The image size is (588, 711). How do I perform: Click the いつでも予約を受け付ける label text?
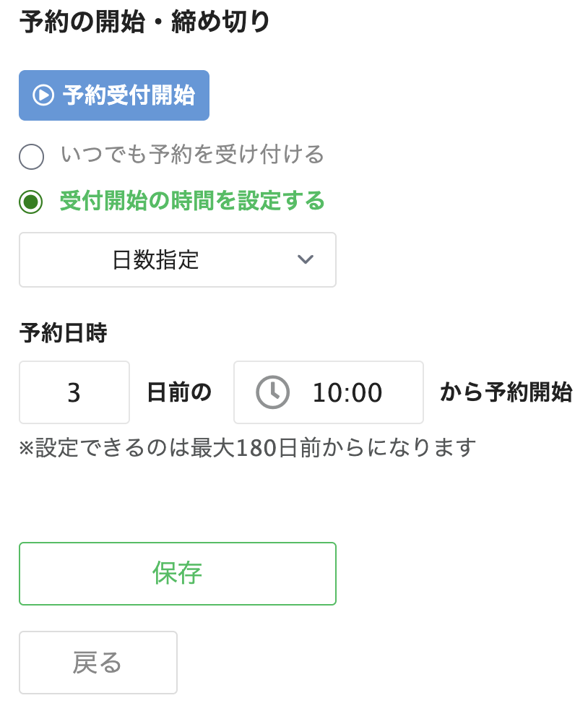pos(193,155)
